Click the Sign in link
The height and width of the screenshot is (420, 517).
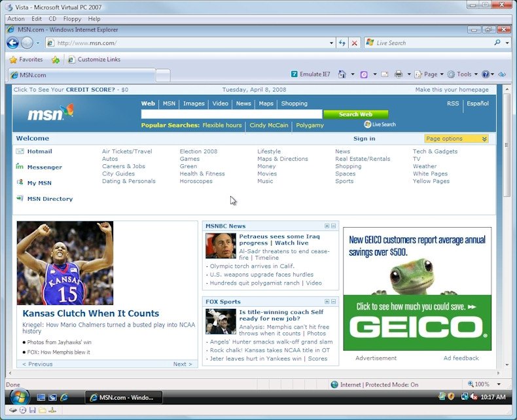click(x=364, y=139)
